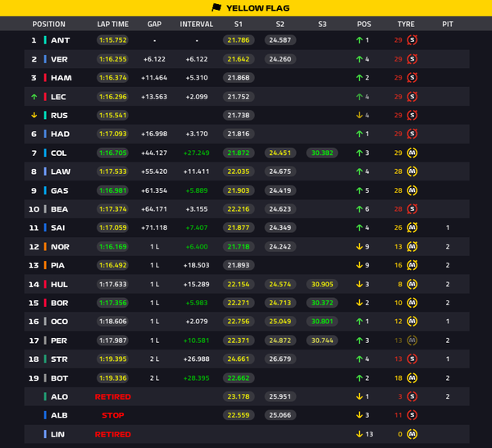The height and width of the screenshot is (448, 492).
Task: Select driver ANT in first place
Action: pos(60,40)
